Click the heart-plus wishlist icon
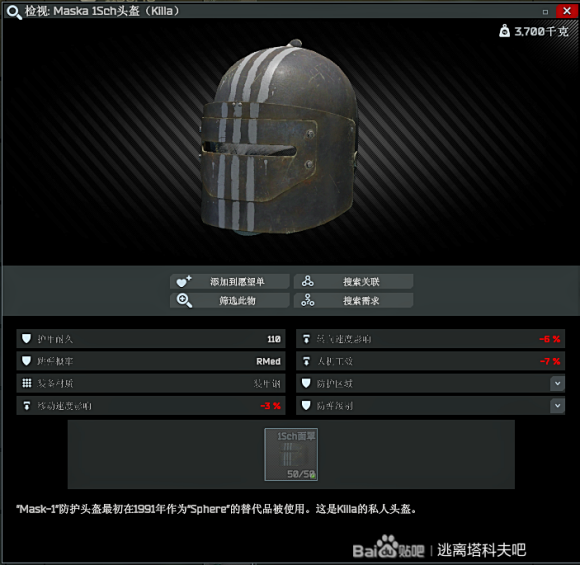 tap(184, 282)
